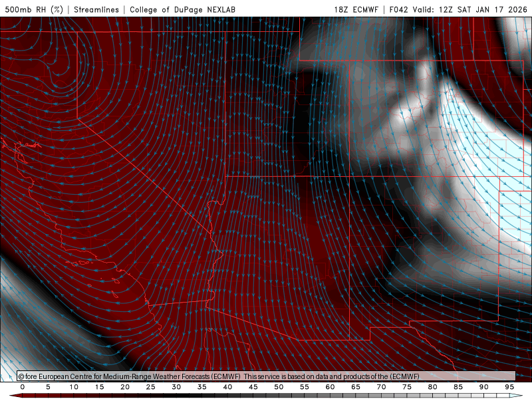Image resolution: width=532 pixels, height=399 pixels.
Task: Click the "18Z ECMWF" model run label
Action: (356, 9)
